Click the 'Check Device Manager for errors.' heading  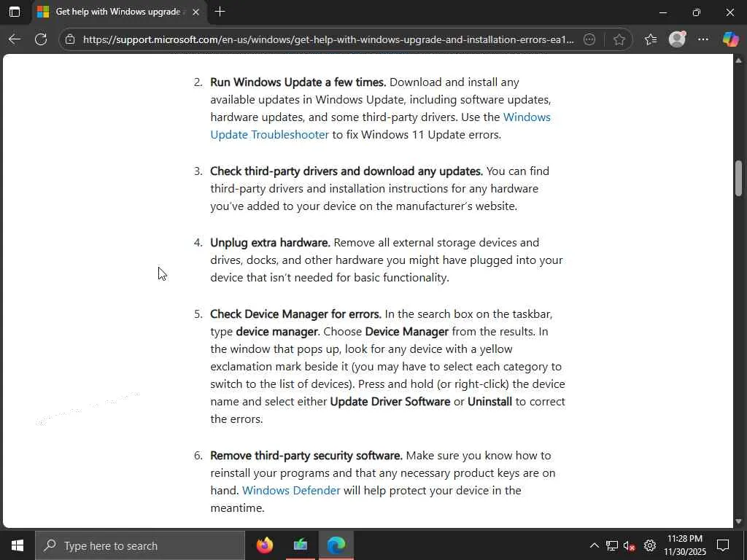click(x=296, y=314)
